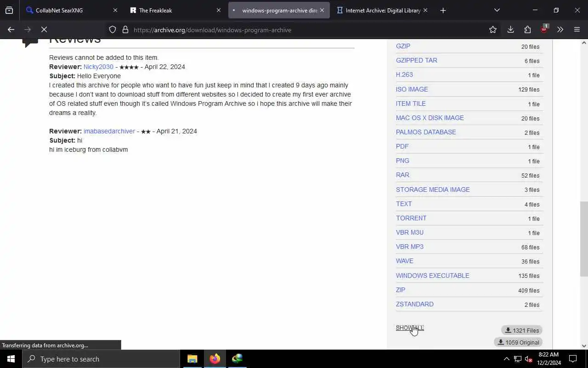The width and height of the screenshot is (588, 368).
Task: Open muted volume tray icon
Action: 529,359
